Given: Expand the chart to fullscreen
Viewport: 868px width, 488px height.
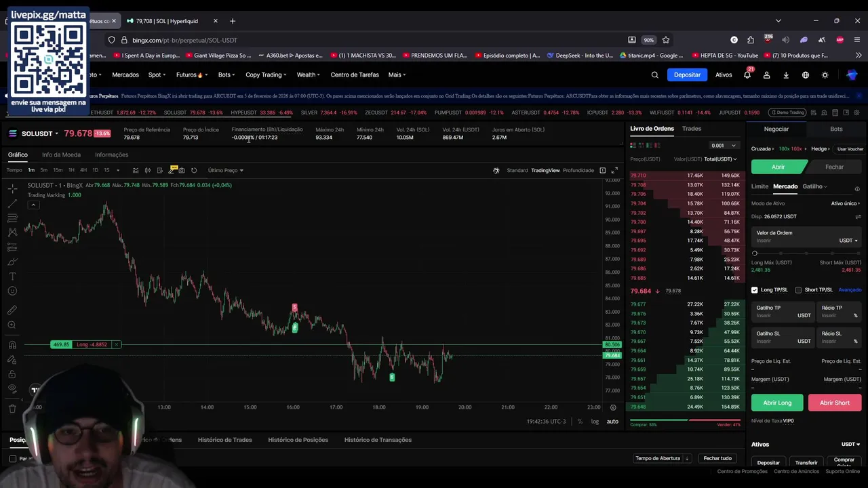Looking at the screenshot, I should 614,170.
